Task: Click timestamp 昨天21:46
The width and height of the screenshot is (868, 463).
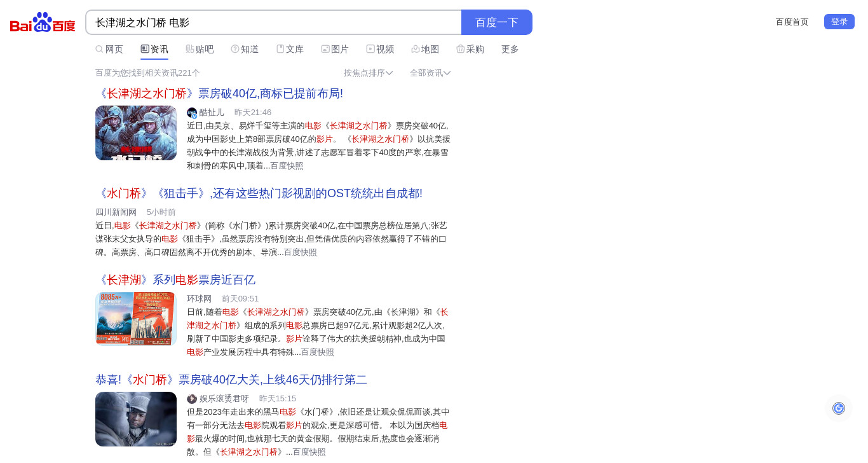Action: point(253,113)
